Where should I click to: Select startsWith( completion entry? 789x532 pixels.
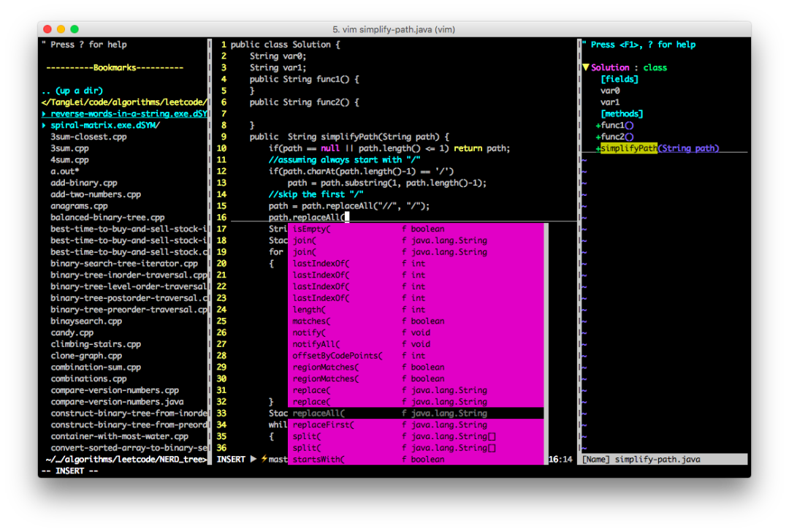click(318, 460)
